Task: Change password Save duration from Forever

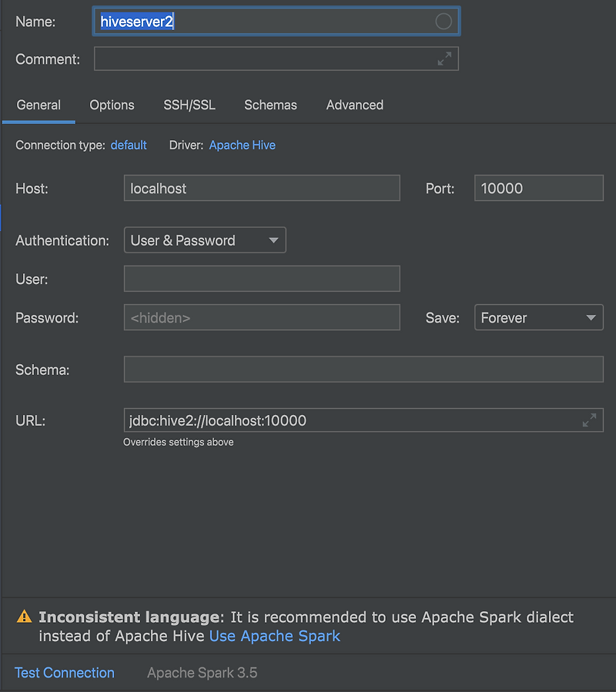Action: click(538, 317)
